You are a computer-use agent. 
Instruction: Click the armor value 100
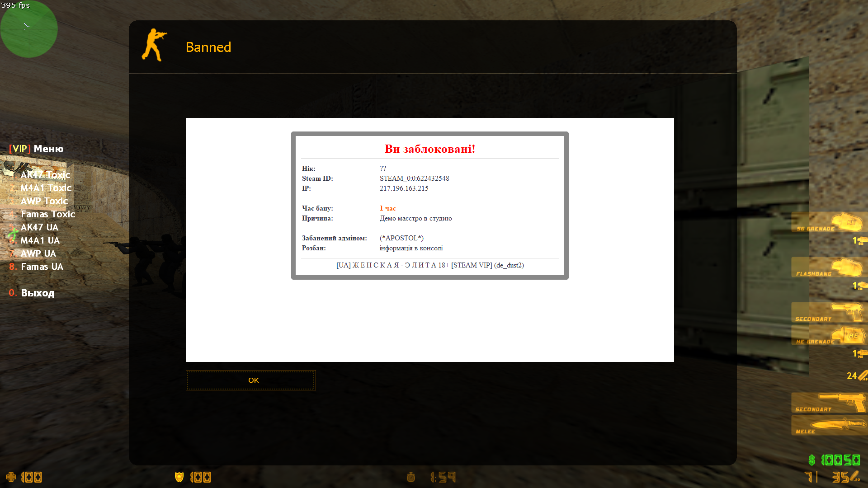click(201, 477)
